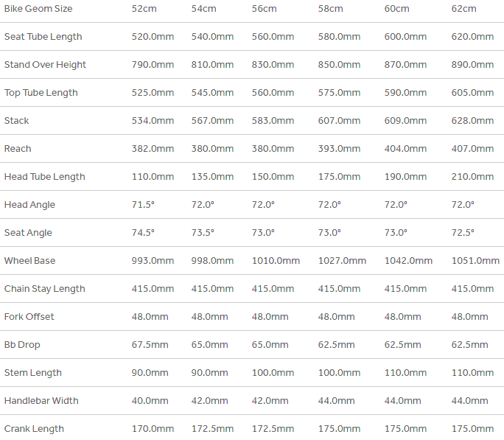Click the Stack row label
The width and height of the screenshot is (504, 440).
17,121
